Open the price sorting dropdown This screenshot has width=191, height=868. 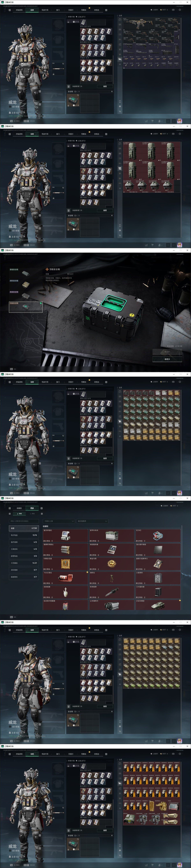tap(92, 521)
